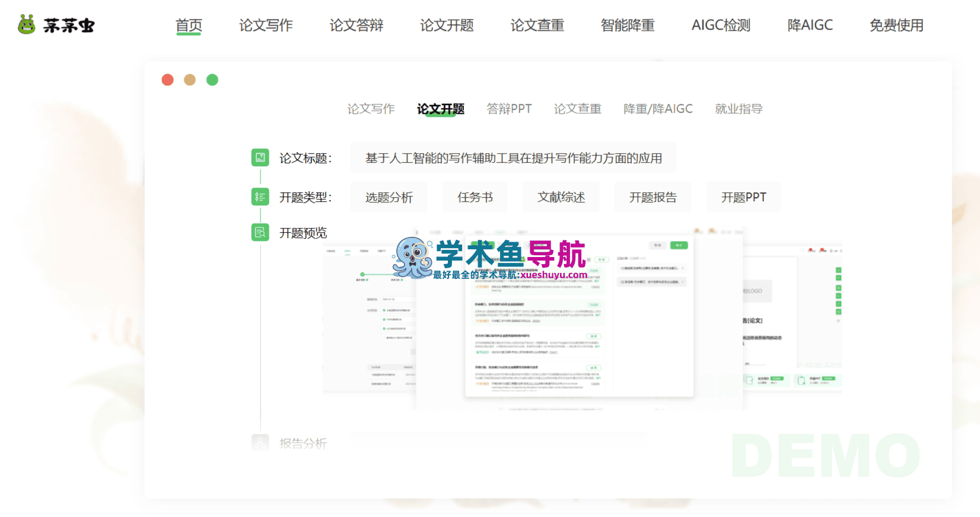Click the 开题类型 label

click(x=306, y=197)
